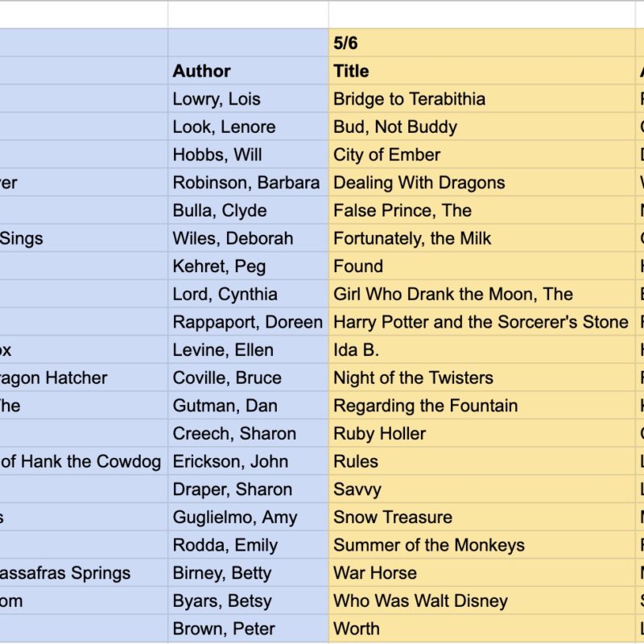Screen dimensions: 644x644
Task: Click the Robinson, Barbara author cell
Action: pos(248,183)
